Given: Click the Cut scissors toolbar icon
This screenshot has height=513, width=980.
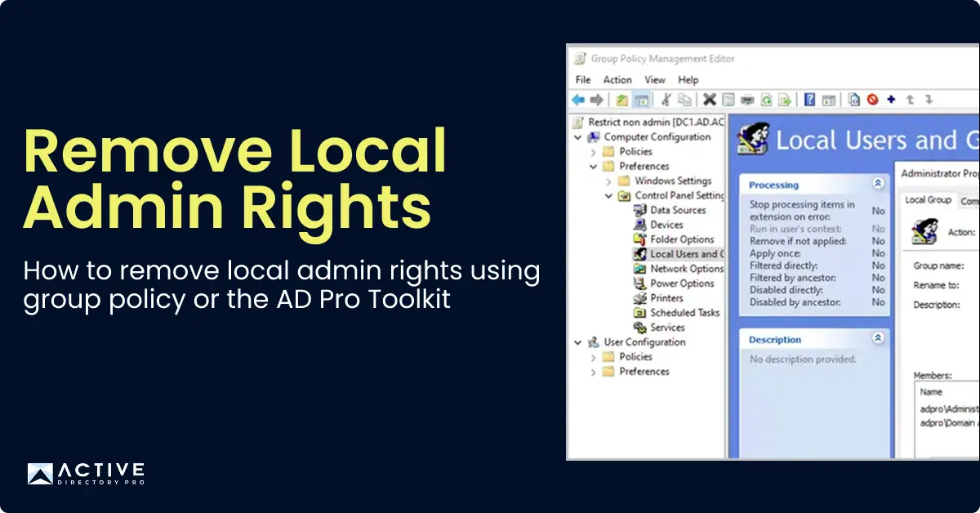Looking at the screenshot, I should (666, 100).
